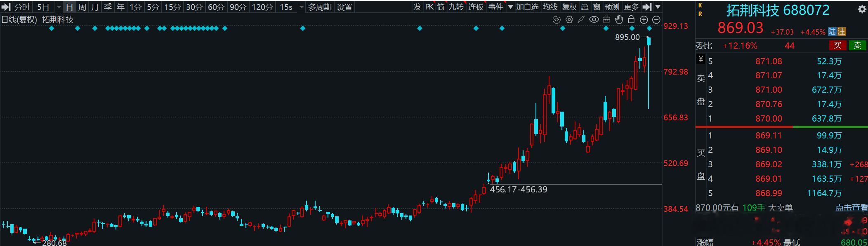Switch to the 年 yearly period
The width and height of the screenshot is (868, 246).
(x=120, y=7)
